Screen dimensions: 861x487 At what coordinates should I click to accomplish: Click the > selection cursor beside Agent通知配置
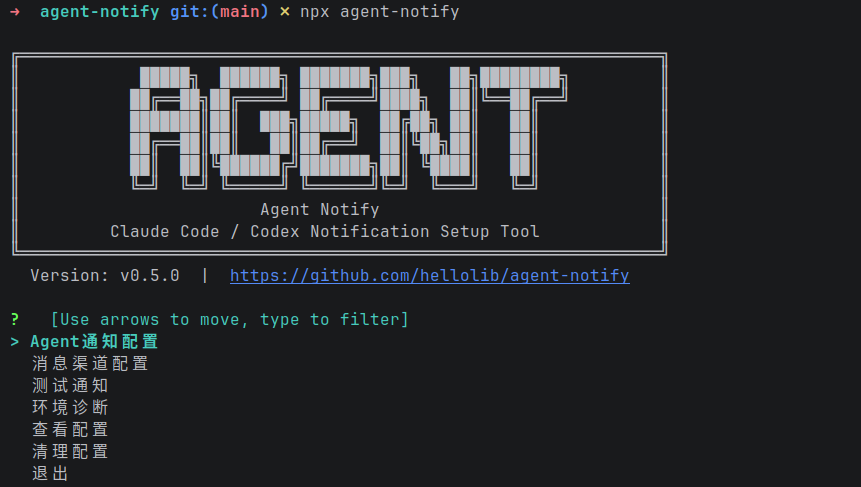[x=15, y=342]
